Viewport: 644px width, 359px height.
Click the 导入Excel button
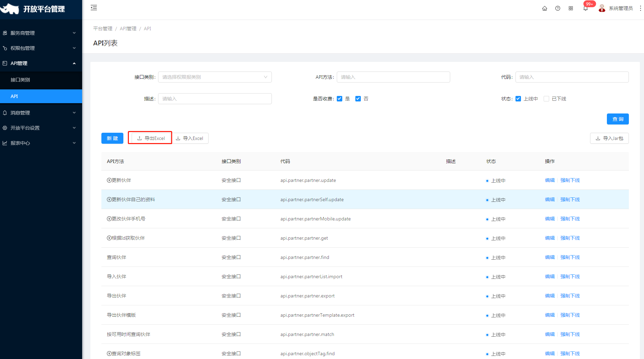click(189, 138)
